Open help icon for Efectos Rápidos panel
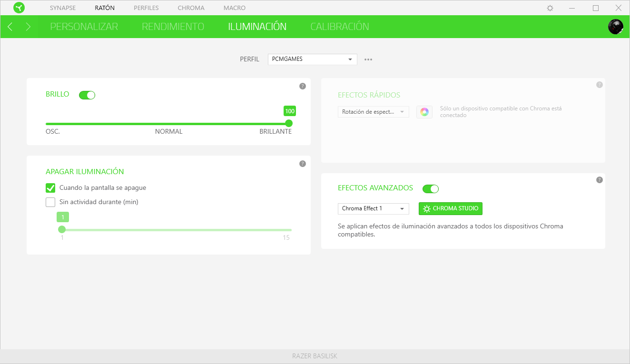630x364 pixels. 600,85
